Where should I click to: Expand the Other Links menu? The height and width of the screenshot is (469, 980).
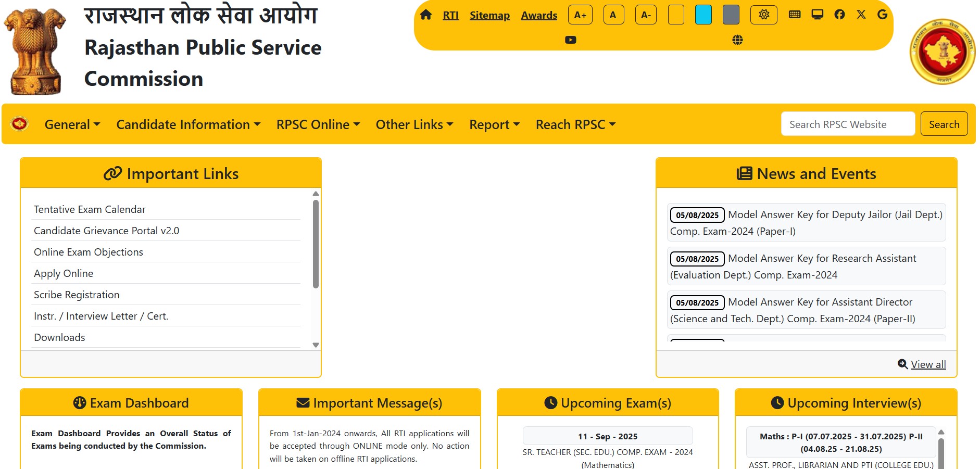coord(414,124)
